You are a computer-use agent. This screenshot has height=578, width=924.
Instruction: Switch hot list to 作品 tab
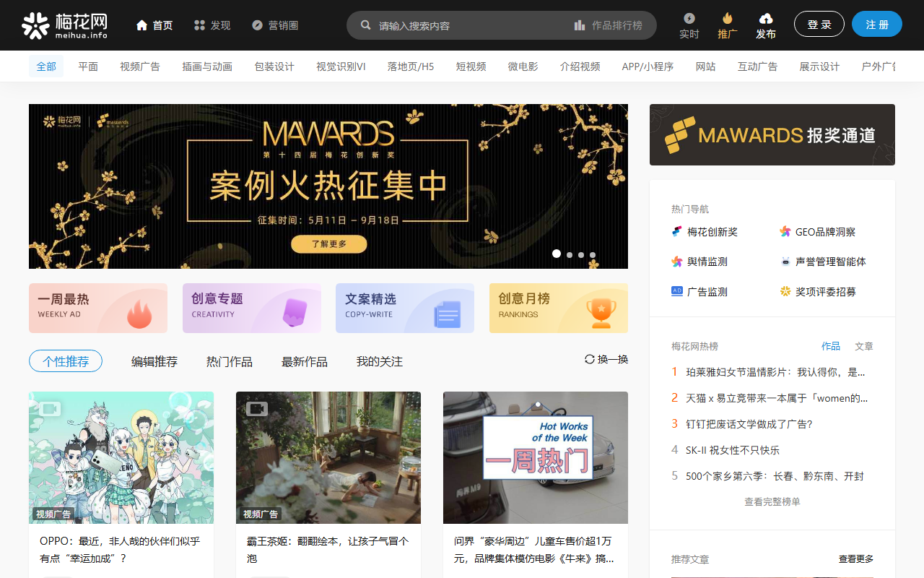coord(831,346)
